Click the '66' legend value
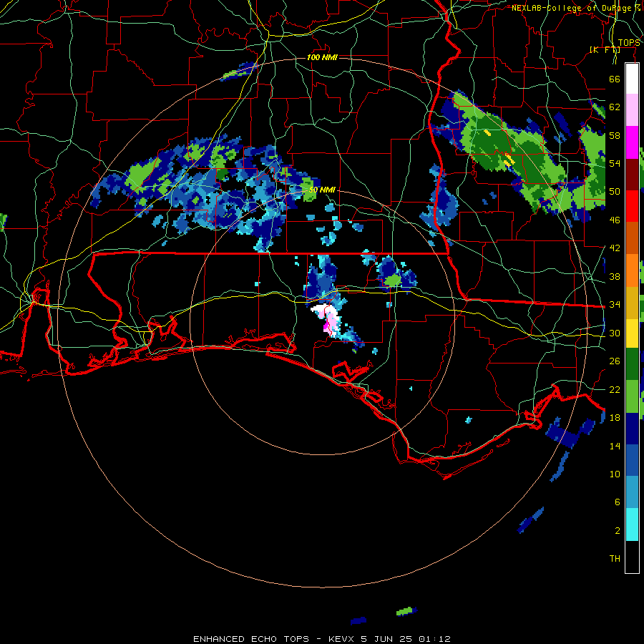Screen dimensions: 644x644 click(x=615, y=79)
